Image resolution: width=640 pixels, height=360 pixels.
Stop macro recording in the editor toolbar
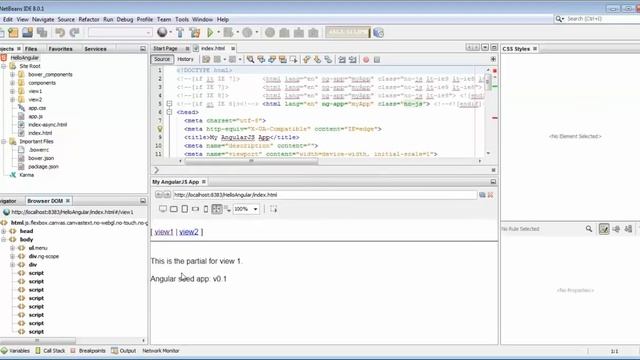point(377,60)
